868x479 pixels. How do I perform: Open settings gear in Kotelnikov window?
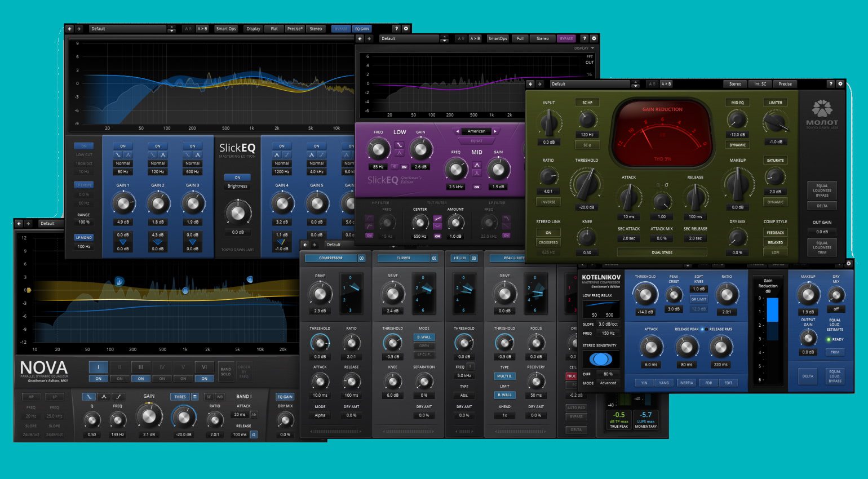point(849,263)
